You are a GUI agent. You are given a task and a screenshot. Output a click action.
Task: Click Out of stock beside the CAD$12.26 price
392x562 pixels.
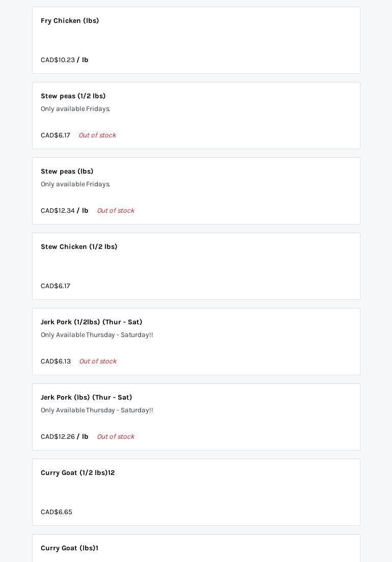coord(116,437)
